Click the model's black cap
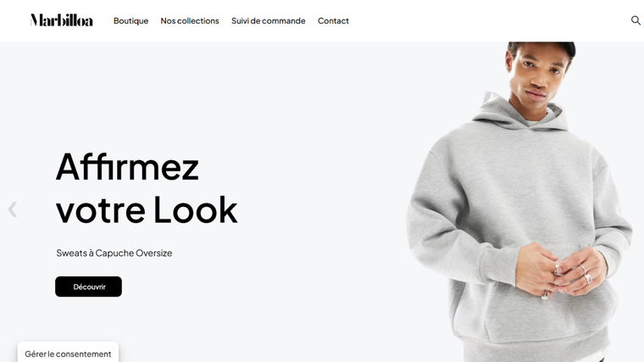This screenshot has height=362, width=644. click(548, 47)
